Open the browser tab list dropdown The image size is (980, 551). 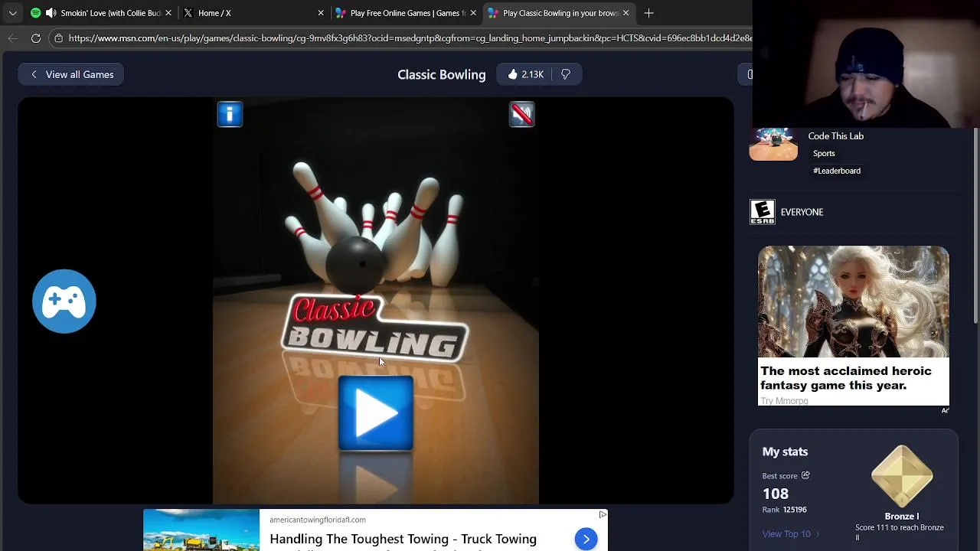point(13,13)
